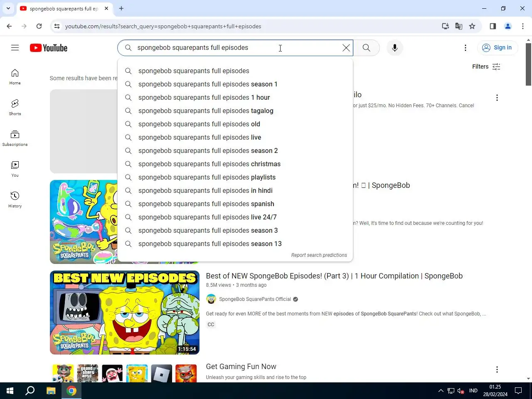Viewport: 532px width, 399px height.
Task: Open the Windows Start menu
Action: pos(10,391)
